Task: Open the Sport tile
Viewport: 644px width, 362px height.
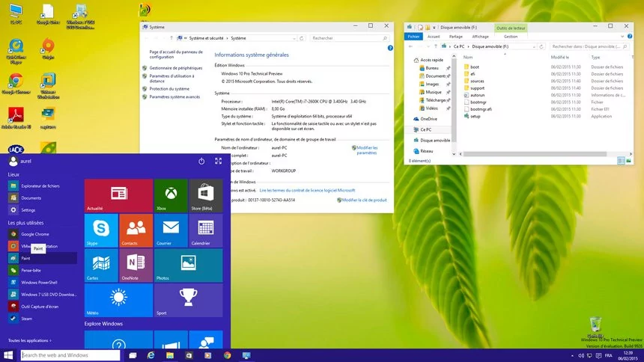Action: (189, 300)
